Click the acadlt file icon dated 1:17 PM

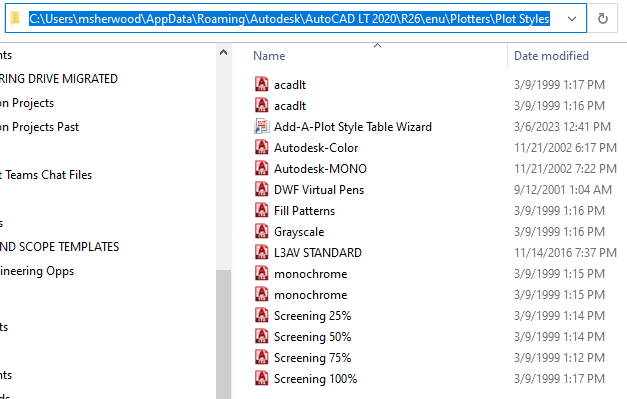coord(262,84)
